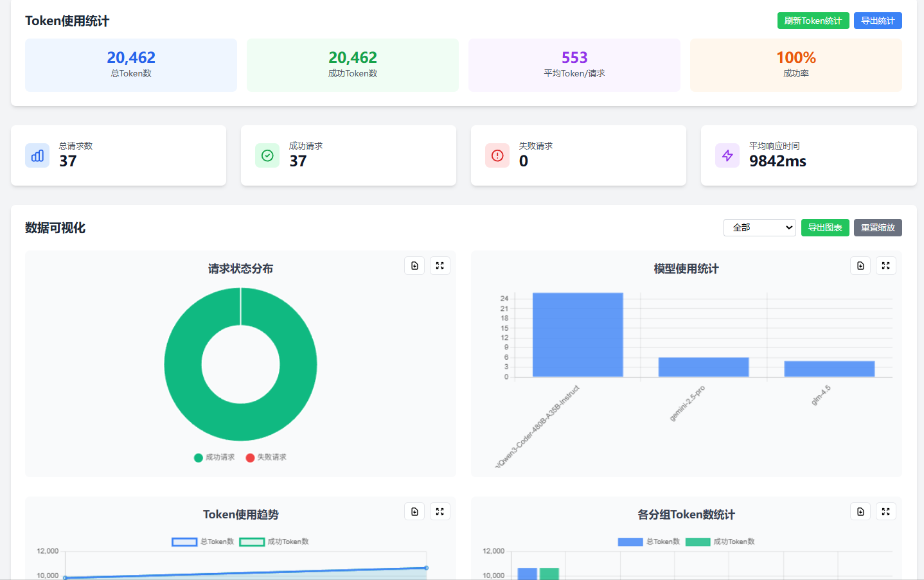Click the 失败请求 value 0
The image size is (924, 580).
pos(524,161)
